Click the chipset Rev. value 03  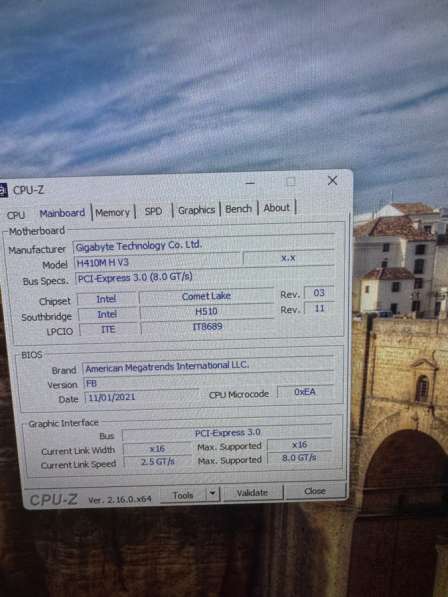319,293
